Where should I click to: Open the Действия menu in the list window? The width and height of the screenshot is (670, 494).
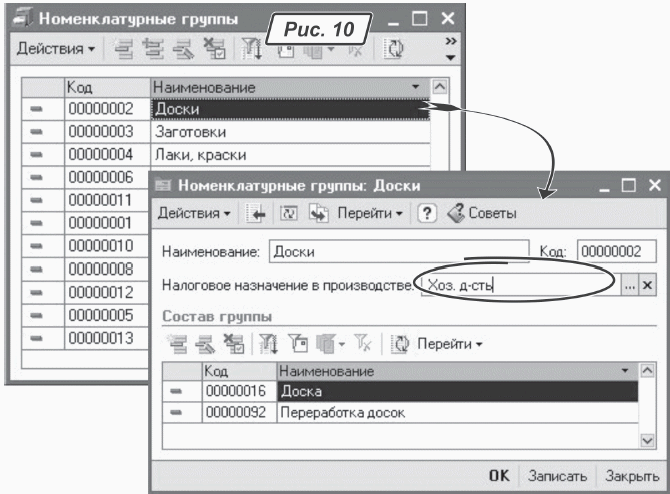pos(55,47)
